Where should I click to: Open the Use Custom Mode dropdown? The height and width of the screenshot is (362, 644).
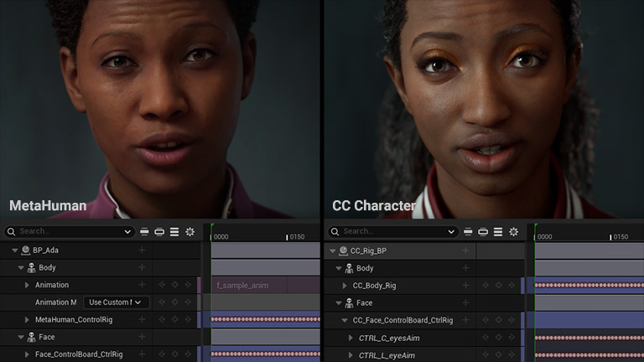[115, 303]
